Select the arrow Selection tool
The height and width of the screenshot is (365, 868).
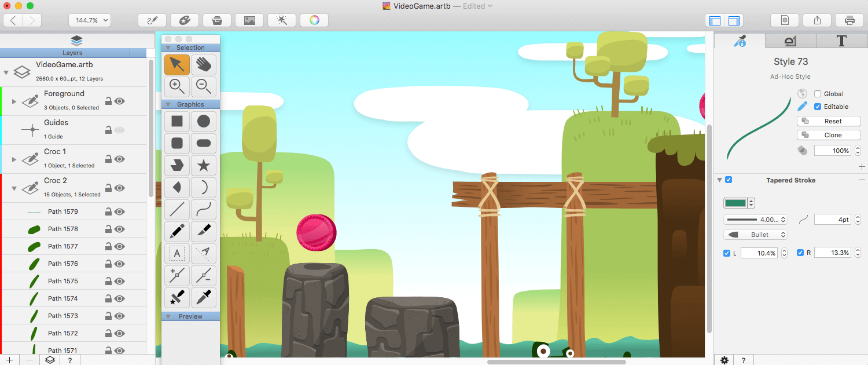point(177,65)
